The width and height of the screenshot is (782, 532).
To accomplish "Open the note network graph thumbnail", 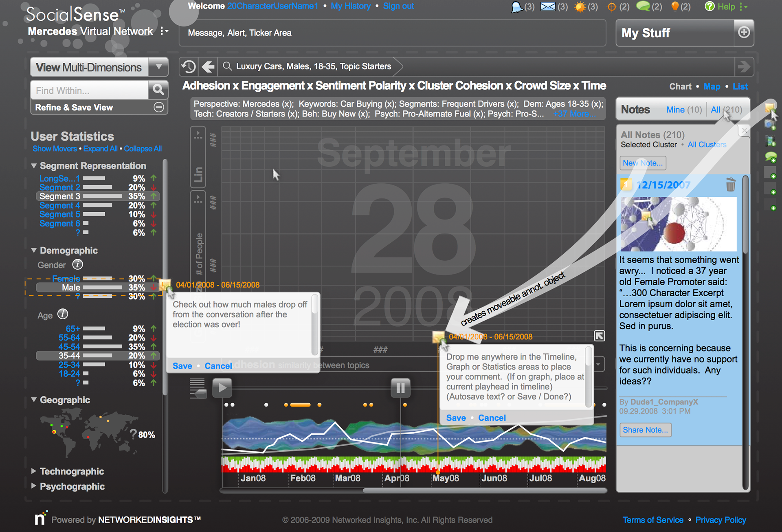I will [679, 224].
